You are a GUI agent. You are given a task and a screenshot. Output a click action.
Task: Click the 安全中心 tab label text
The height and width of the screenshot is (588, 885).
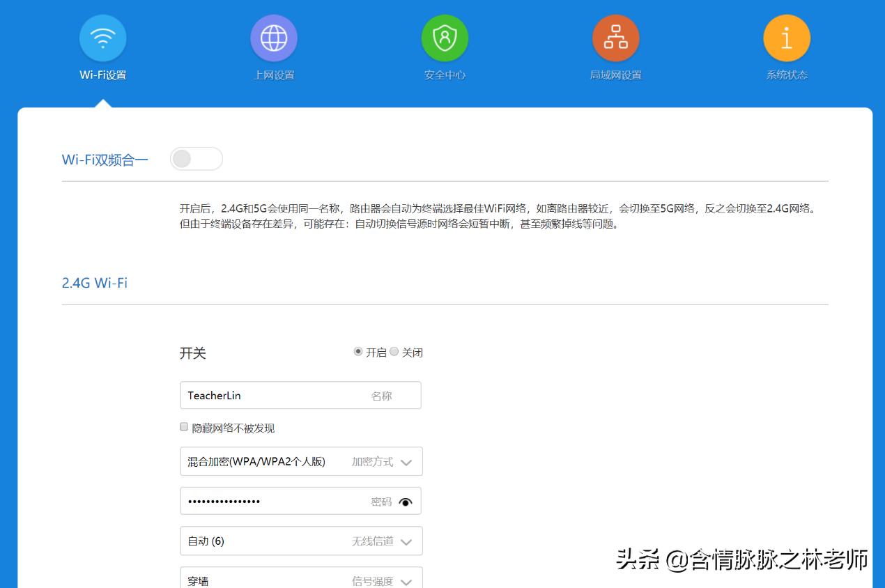click(445, 75)
